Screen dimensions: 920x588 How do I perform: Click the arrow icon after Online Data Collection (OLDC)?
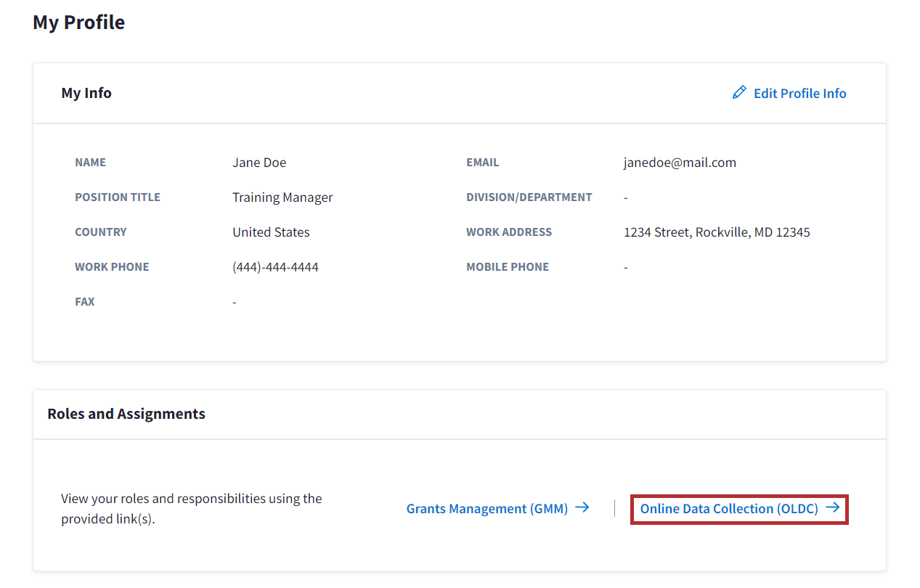pos(832,508)
